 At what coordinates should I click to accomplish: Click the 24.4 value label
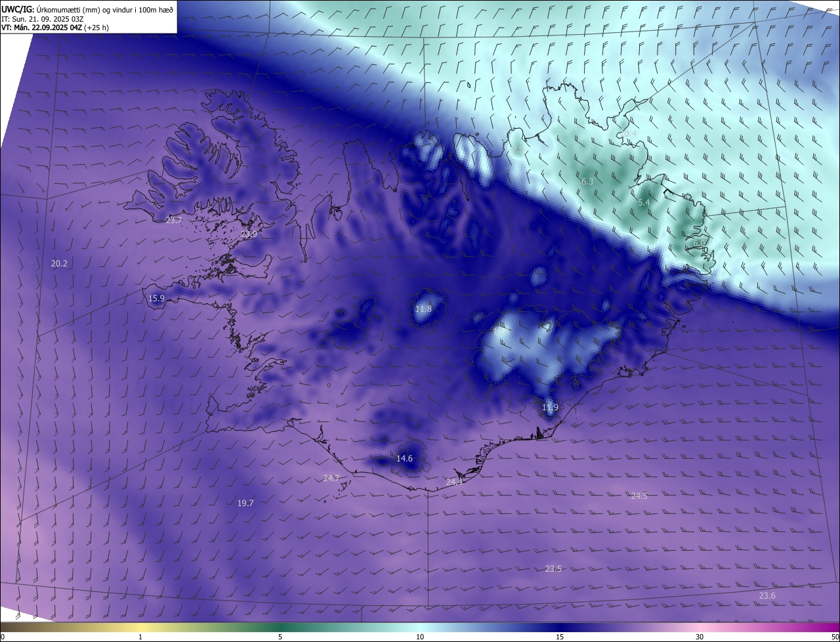(454, 482)
